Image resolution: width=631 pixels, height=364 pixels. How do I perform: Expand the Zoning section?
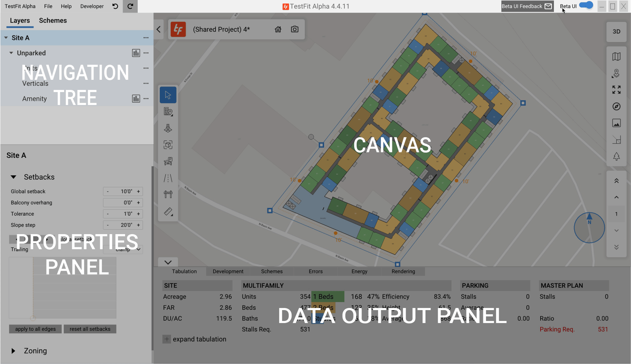pyautogui.click(x=14, y=351)
